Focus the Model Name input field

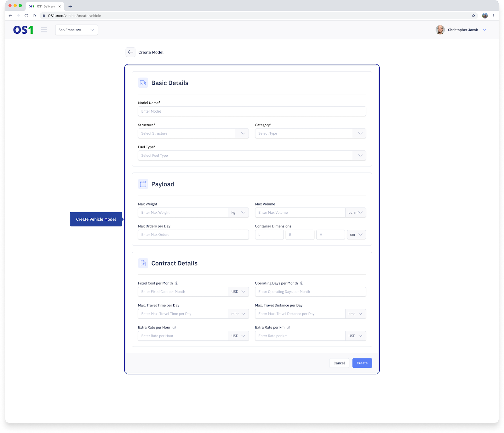click(252, 111)
